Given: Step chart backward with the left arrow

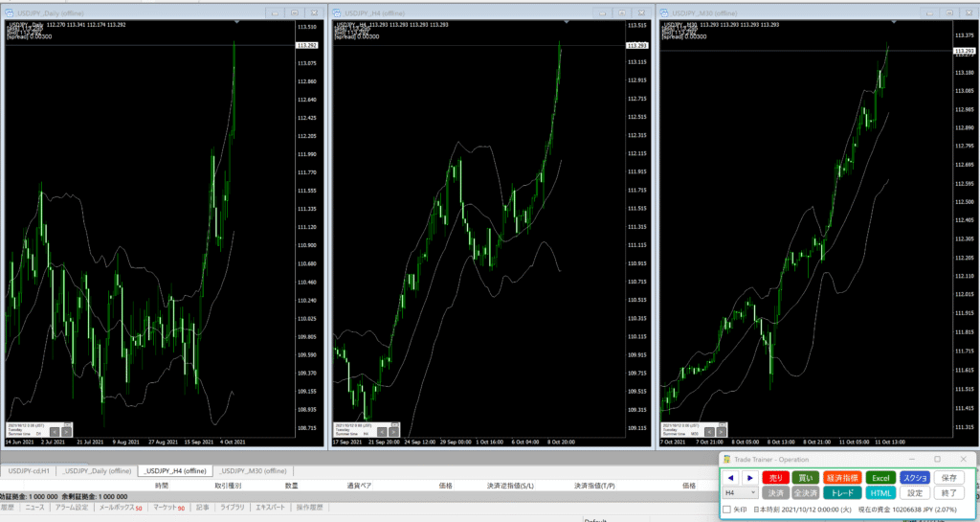Looking at the screenshot, I should point(730,478).
